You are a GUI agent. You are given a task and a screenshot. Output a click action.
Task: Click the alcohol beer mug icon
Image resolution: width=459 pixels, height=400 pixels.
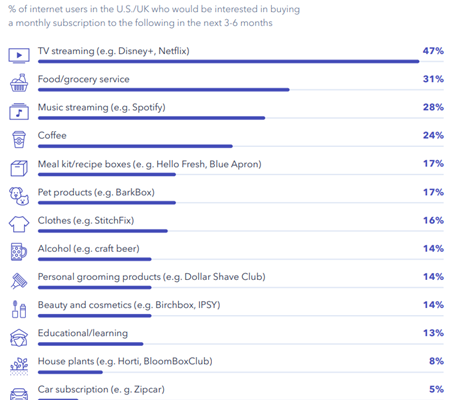[x=19, y=252]
